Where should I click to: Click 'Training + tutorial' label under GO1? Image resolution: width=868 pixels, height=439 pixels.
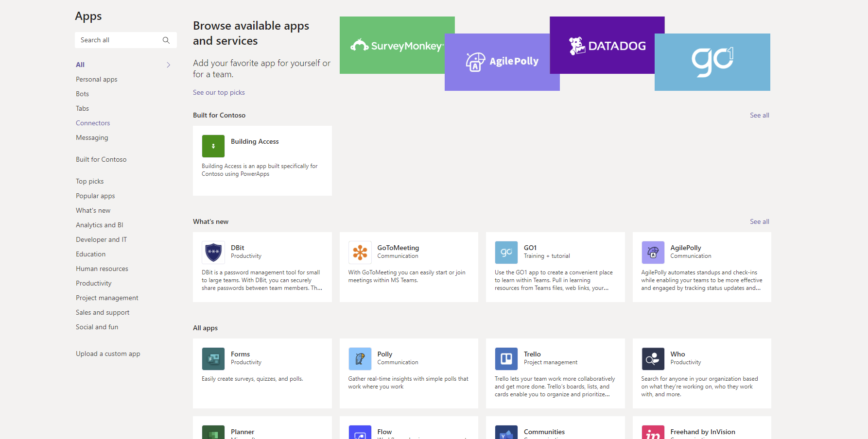[x=547, y=256]
